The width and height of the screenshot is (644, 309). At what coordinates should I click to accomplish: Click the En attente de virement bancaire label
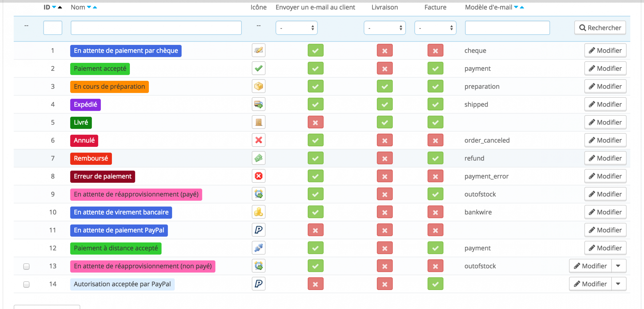pos(121,212)
